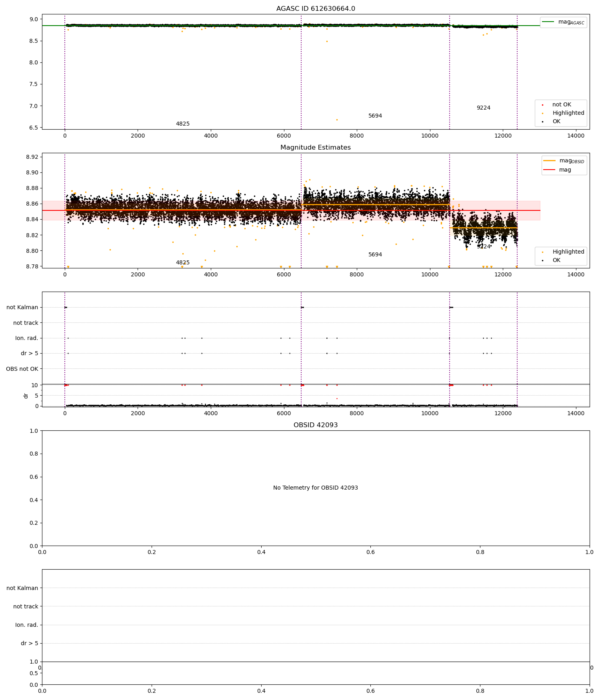The image size is (600, 700).
Task: Click the '8.80' y-axis tick label
Action: coord(32,251)
